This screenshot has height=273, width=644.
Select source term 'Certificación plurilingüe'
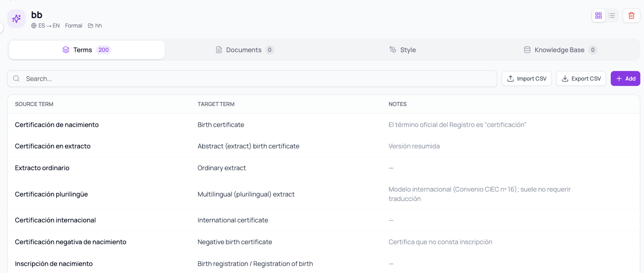pos(51,194)
